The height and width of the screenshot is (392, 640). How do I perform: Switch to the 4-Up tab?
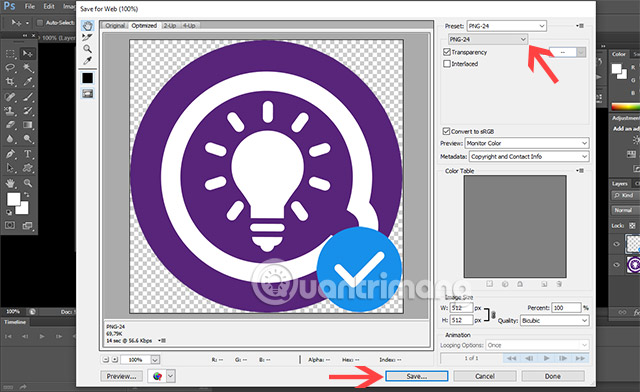189,25
